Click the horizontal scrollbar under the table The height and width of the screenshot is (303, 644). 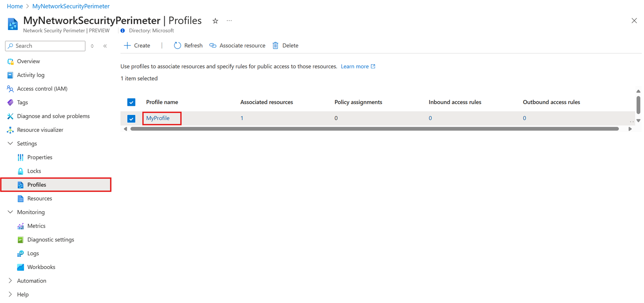click(x=374, y=129)
